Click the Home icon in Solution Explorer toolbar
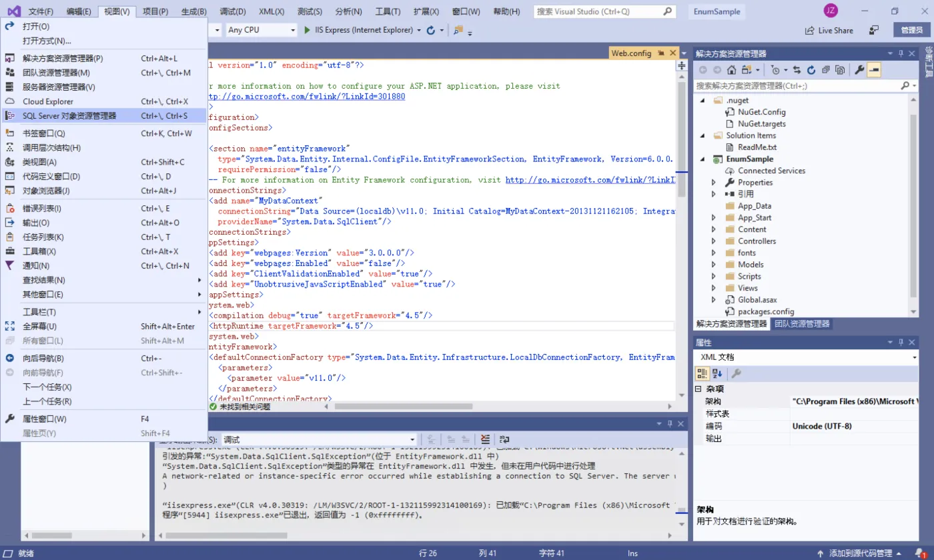 [732, 70]
